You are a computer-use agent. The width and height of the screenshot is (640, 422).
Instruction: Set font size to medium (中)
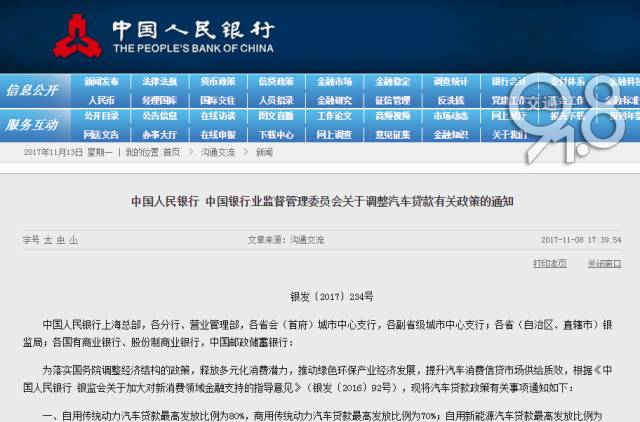coord(61,240)
